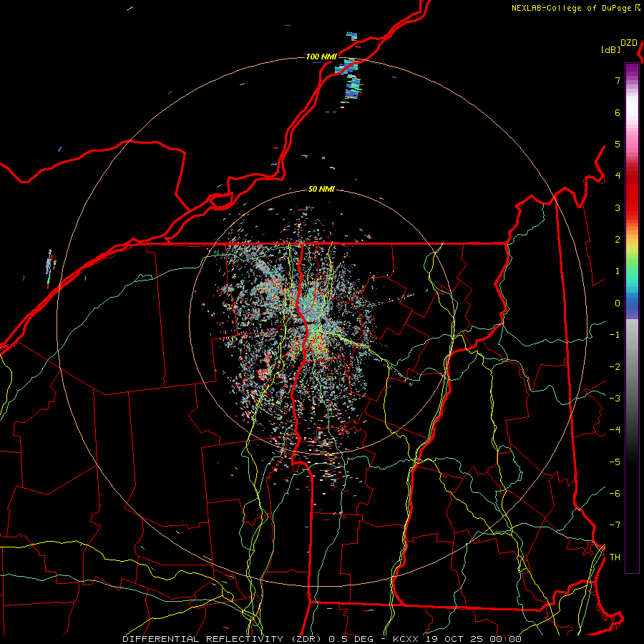Click the -2 value on color scale
644x644 pixels.
click(x=615, y=367)
